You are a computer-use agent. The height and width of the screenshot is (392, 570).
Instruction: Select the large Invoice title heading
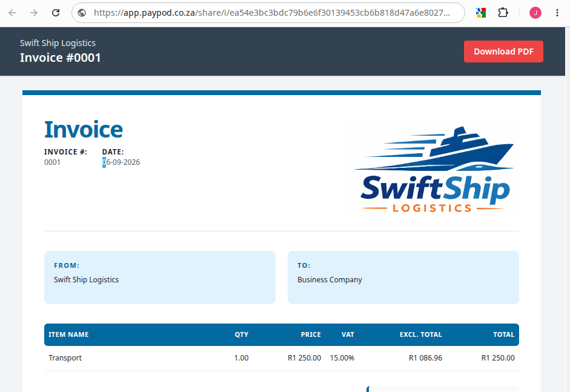[84, 130]
